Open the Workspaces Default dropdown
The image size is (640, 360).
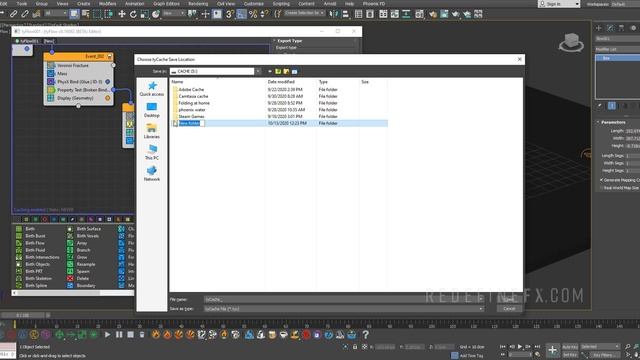[625, 4]
